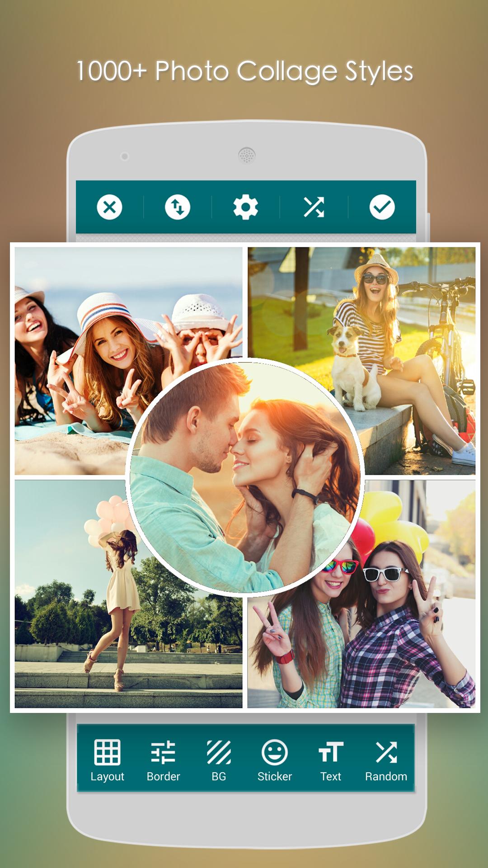This screenshot has height=868, width=488.
Task: Tap the 'Sticker' text label
Action: pyautogui.click(x=274, y=776)
